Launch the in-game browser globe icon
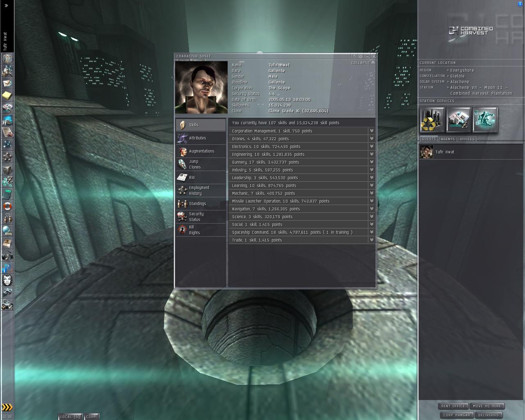This screenshot has height=420, width=525. click(x=7, y=231)
